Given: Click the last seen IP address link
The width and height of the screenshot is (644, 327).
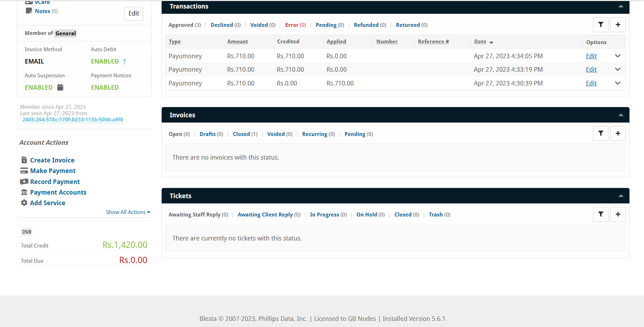Looking at the screenshot, I should pos(72,120).
